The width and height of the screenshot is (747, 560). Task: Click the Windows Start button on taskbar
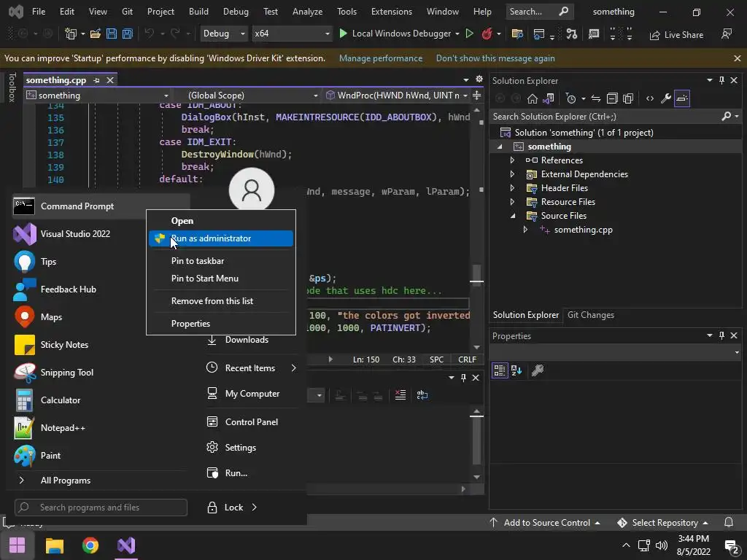(x=18, y=545)
